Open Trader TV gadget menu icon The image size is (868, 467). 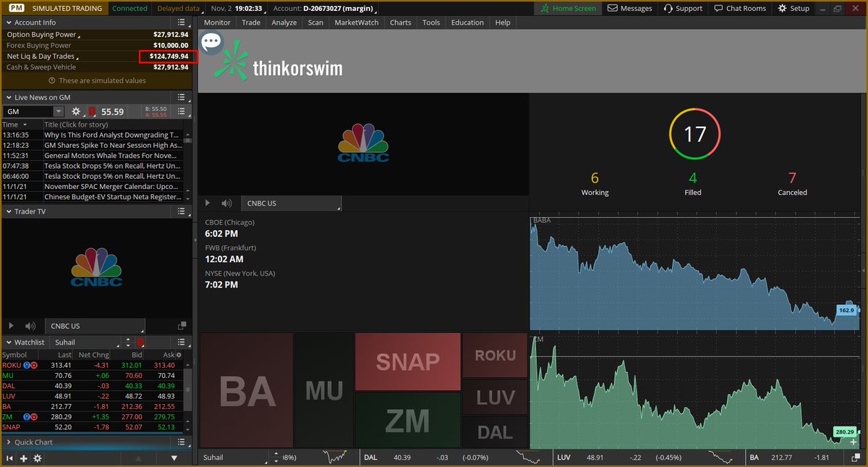coord(183,211)
